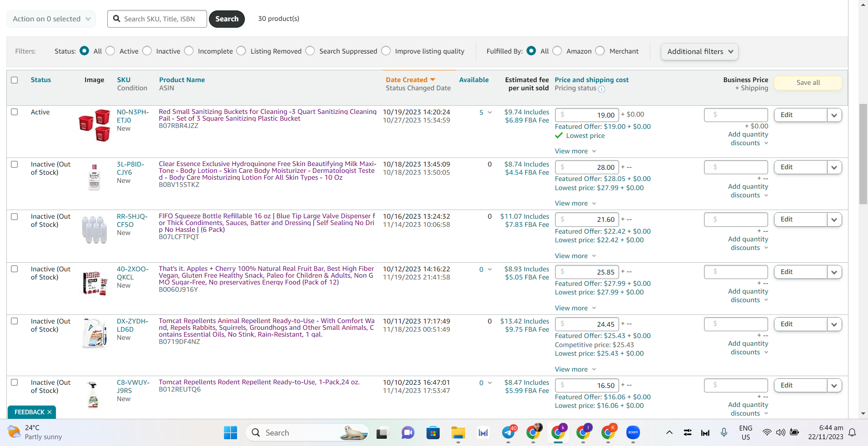Click Edit for the FIFO Squeeze Bottle row
This screenshot has width=868, height=446.
(x=800, y=220)
